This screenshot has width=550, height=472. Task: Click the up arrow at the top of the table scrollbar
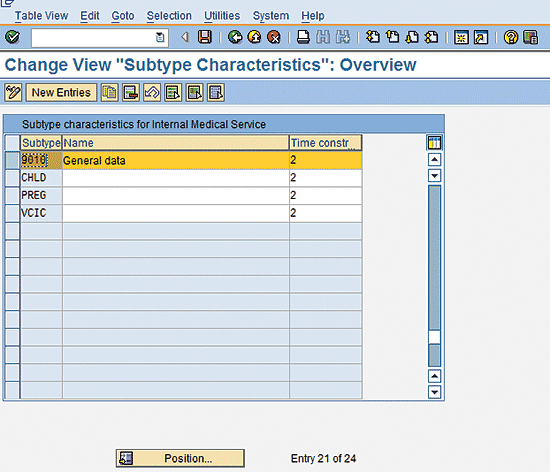pos(434,160)
